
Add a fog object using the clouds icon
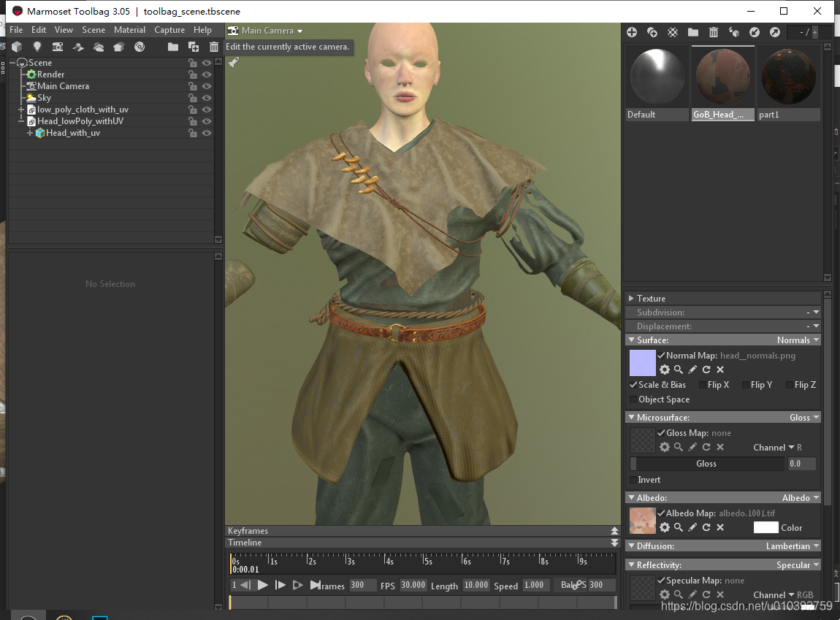(99, 47)
